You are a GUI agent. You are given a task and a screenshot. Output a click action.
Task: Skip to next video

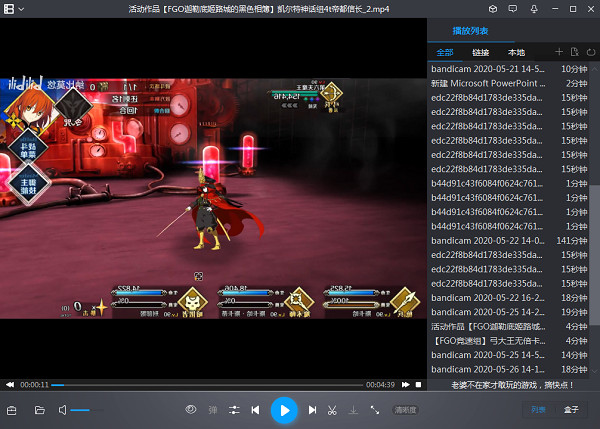[312, 410]
